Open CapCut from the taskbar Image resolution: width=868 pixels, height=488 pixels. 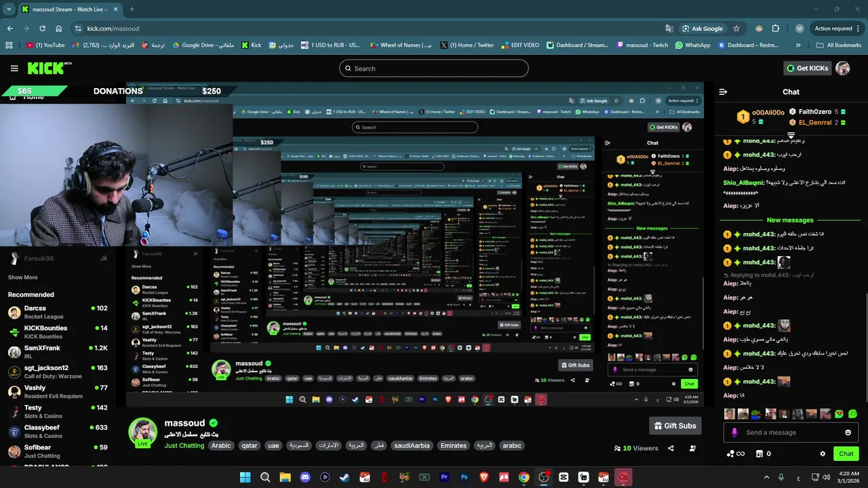pos(564,477)
